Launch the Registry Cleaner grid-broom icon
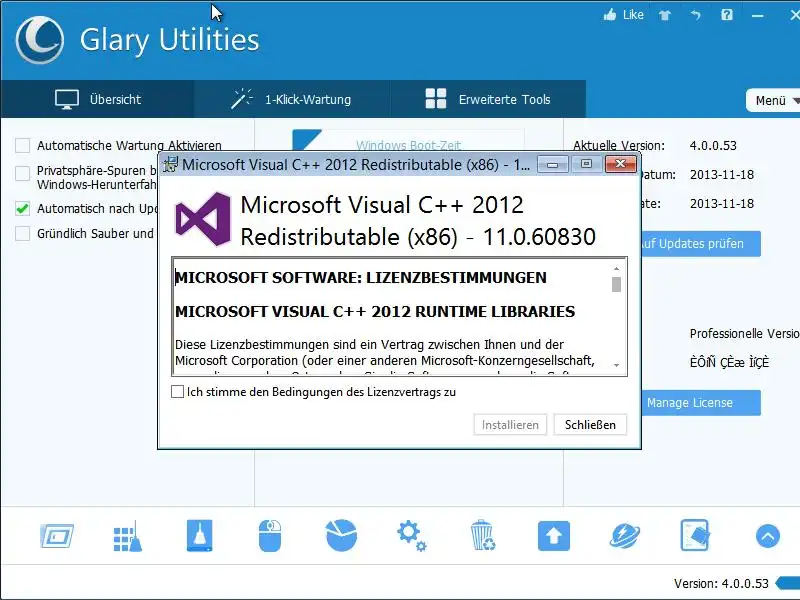 coord(128,537)
